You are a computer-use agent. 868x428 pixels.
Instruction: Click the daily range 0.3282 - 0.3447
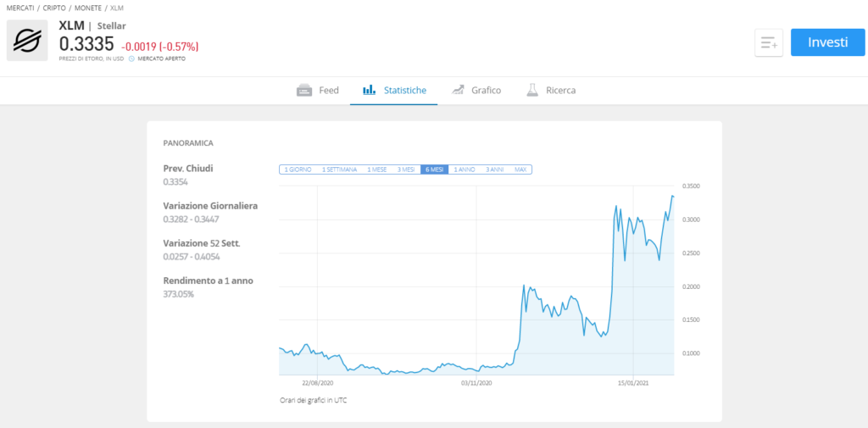[191, 220]
